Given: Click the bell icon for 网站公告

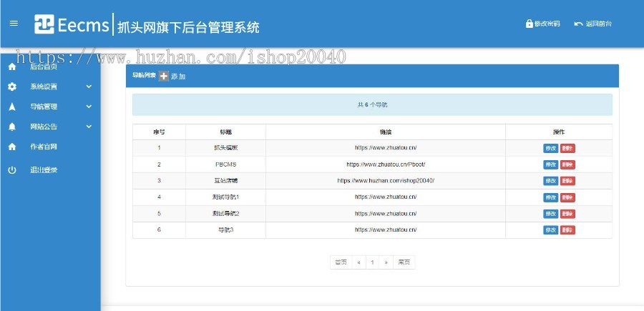Looking at the screenshot, I should [12, 127].
